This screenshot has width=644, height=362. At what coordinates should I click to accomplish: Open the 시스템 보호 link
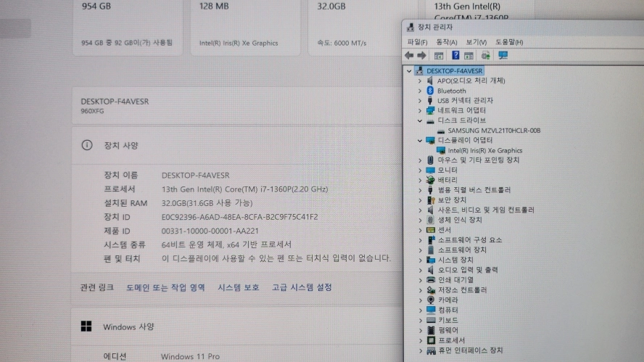click(238, 287)
